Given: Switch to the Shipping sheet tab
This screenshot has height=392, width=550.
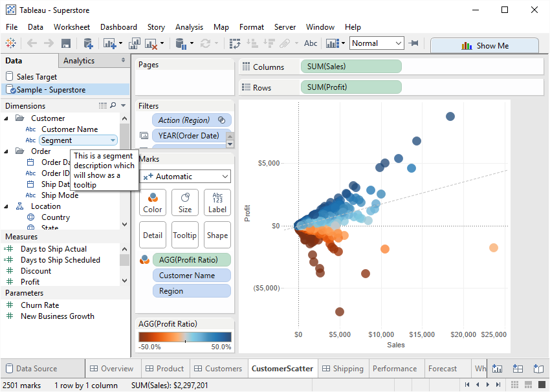Looking at the screenshot, I should [x=343, y=369].
